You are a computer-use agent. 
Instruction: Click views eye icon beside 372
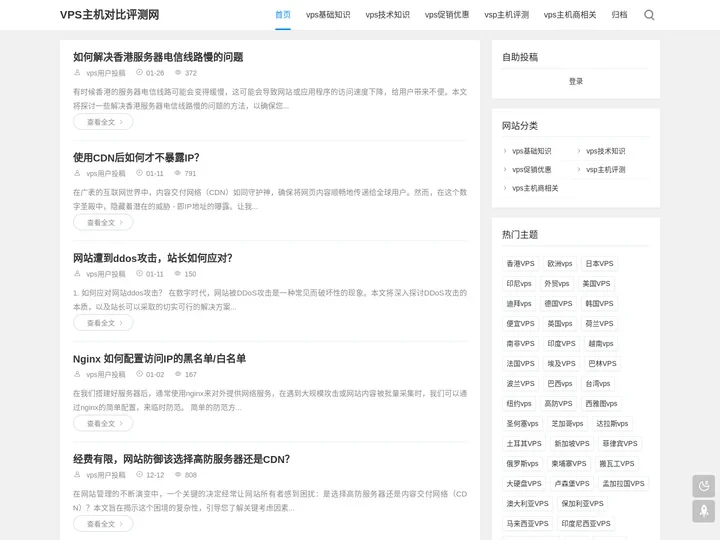pyautogui.click(x=178, y=73)
